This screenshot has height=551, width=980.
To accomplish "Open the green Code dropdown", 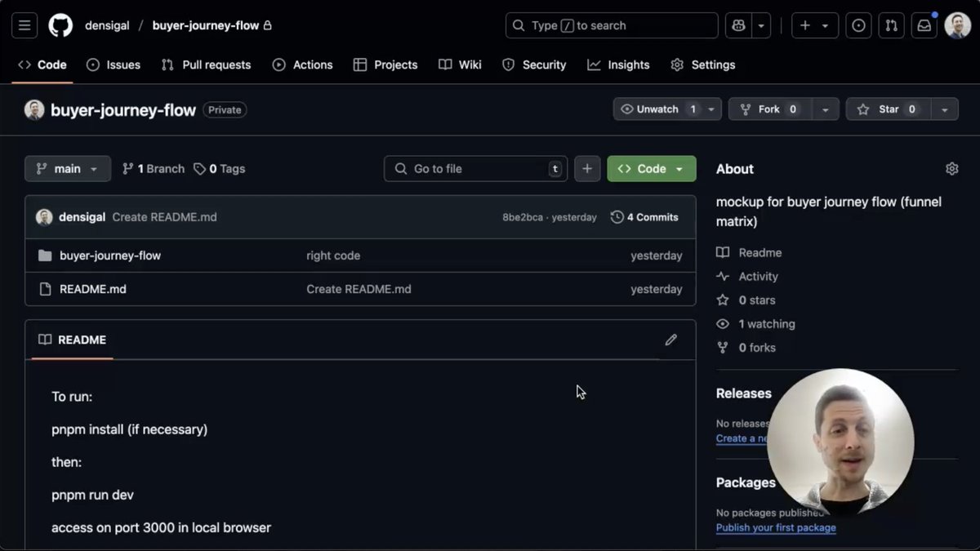I will (652, 169).
